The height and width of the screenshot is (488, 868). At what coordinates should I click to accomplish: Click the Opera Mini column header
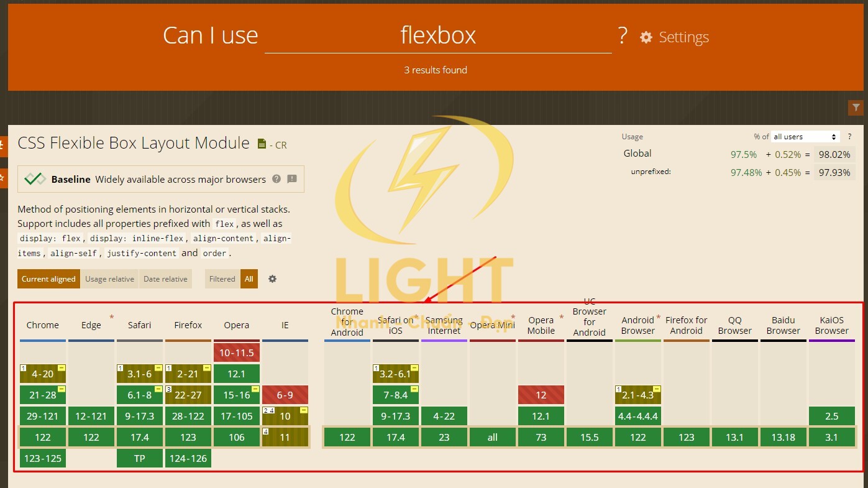[x=493, y=325]
